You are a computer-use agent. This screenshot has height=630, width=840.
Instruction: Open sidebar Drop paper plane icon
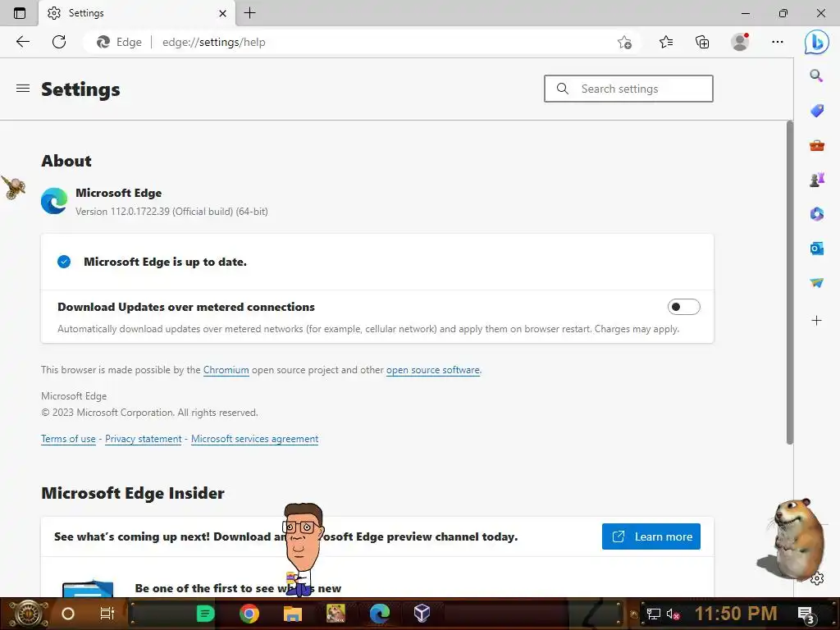pos(816,282)
